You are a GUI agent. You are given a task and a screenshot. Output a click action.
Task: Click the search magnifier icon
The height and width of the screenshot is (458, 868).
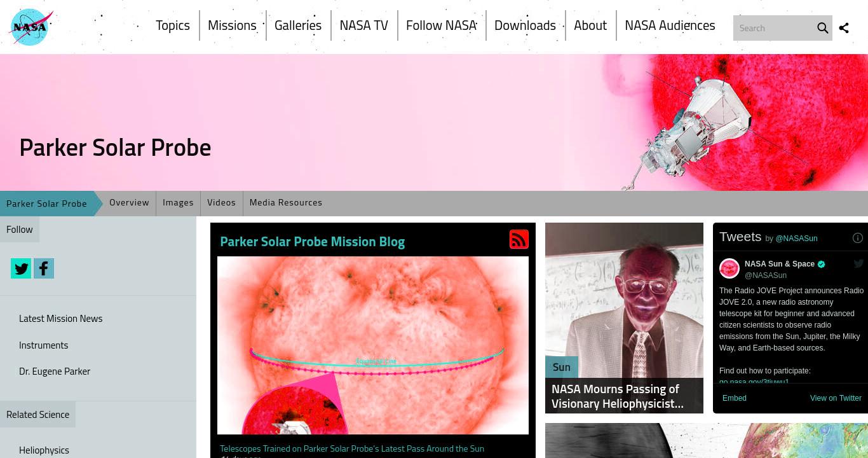click(x=822, y=28)
